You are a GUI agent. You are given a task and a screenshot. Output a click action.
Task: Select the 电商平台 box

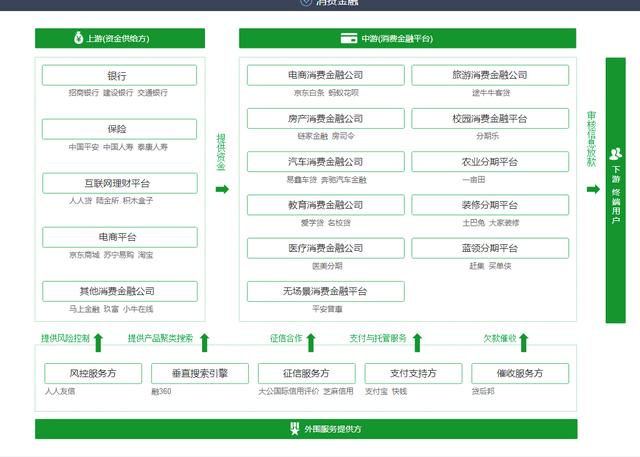click(x=120, y=237)
